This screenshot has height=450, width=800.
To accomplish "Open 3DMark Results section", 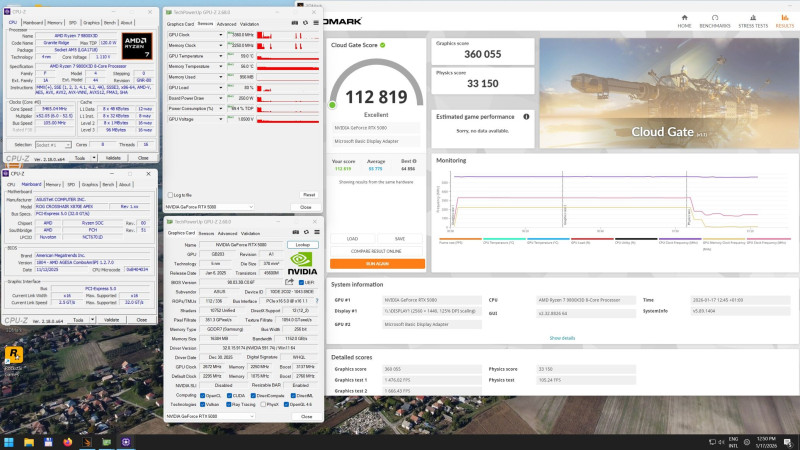I will click(x=784, y=21).
